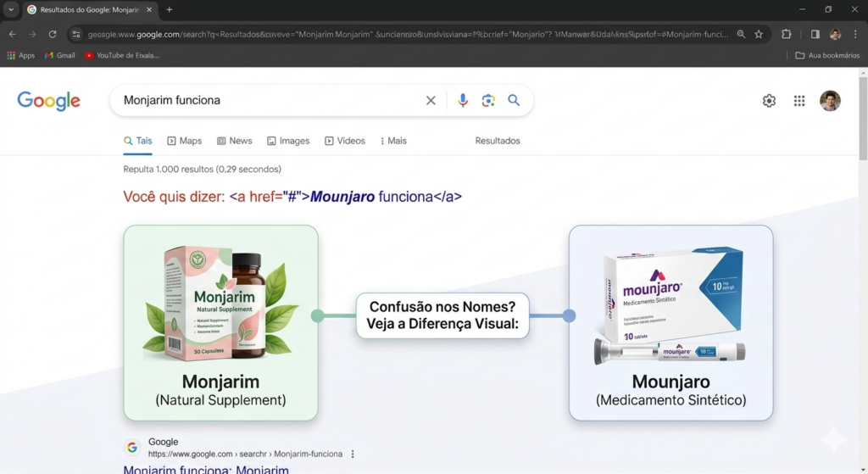Click Confusão nos Nomes label box

pyautogui.click(x=442, y=315)
